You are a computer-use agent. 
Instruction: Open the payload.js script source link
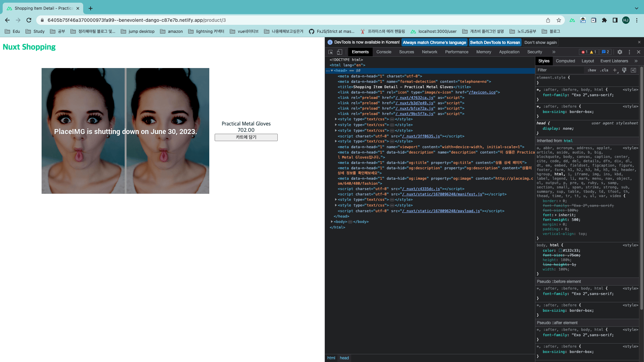tap(441, 211)
